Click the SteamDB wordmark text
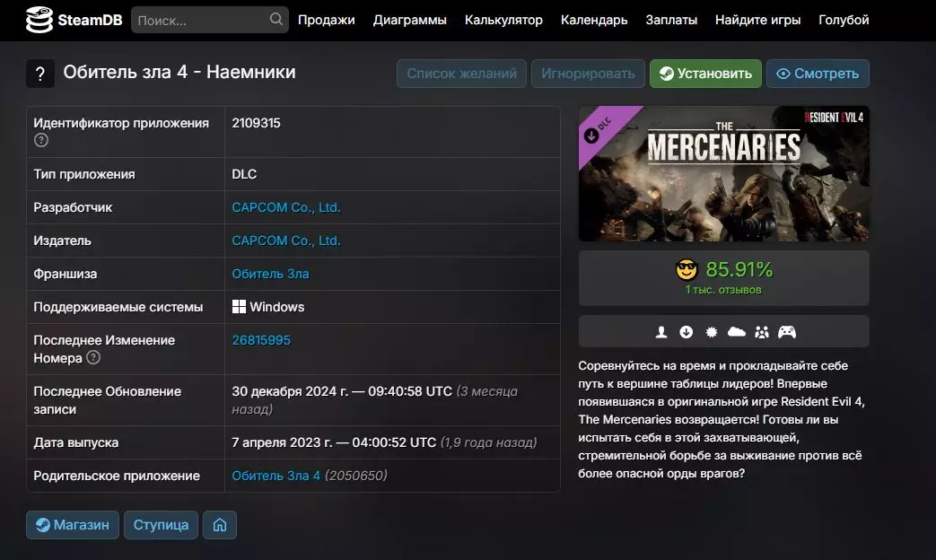 (90, 21)
